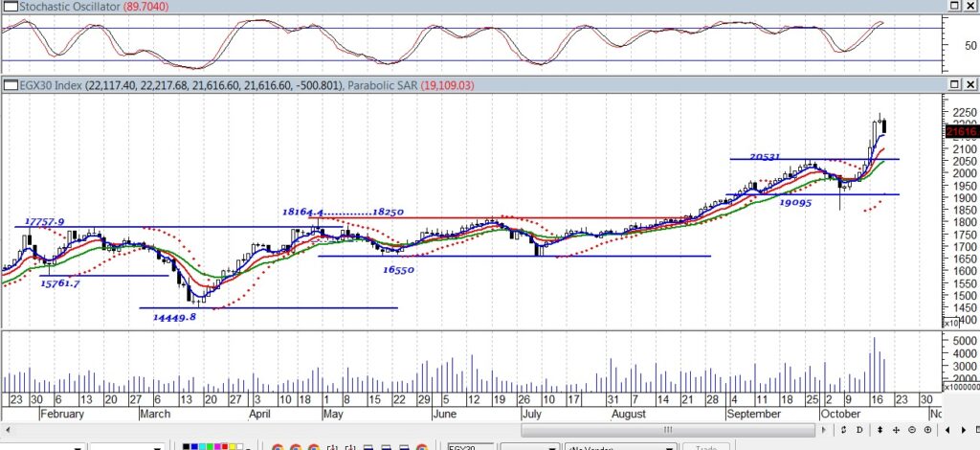
Task: Zoom out using the minus magnifier icon
Action: point(912,430)
